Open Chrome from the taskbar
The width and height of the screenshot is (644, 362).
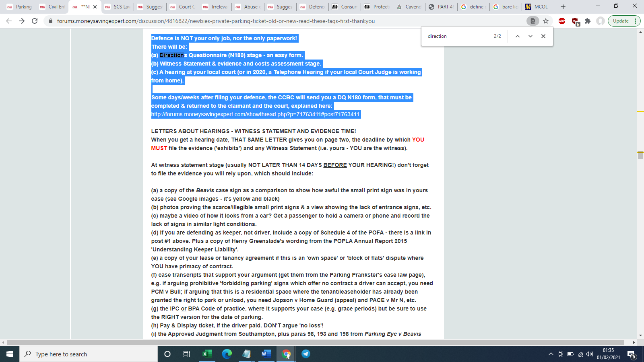pos(286,354)
